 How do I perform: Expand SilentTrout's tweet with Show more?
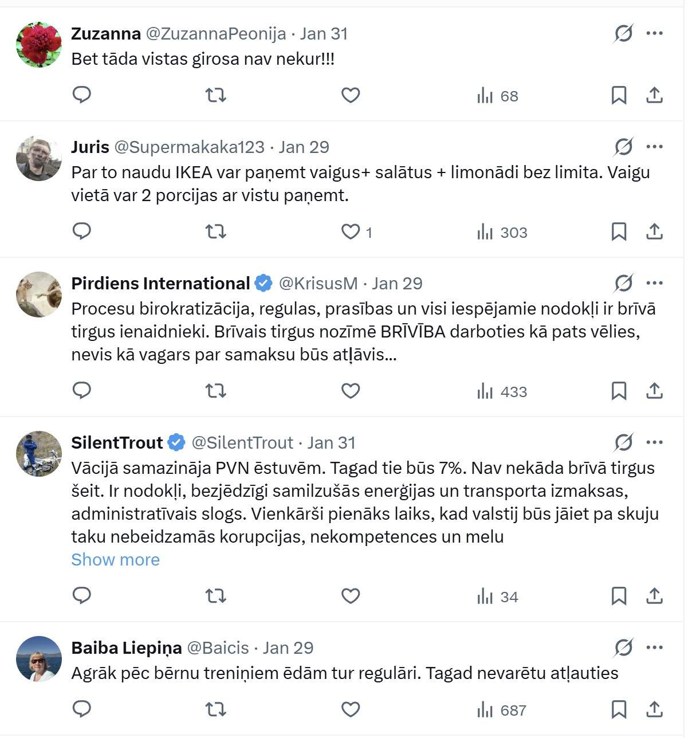coord(115,560)
